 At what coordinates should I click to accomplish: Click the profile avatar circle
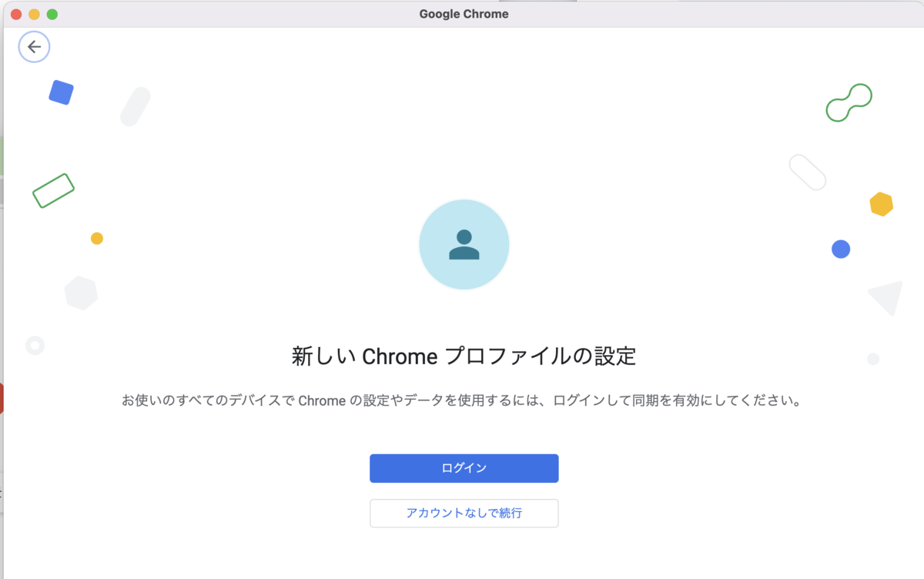464,245
